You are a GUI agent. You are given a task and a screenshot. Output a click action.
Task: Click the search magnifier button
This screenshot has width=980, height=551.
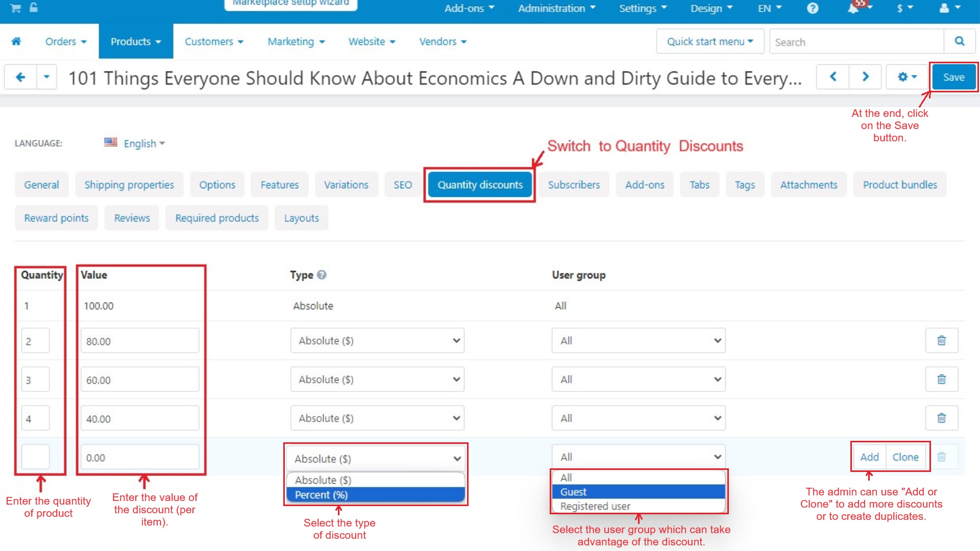click(x=960, y=41)
